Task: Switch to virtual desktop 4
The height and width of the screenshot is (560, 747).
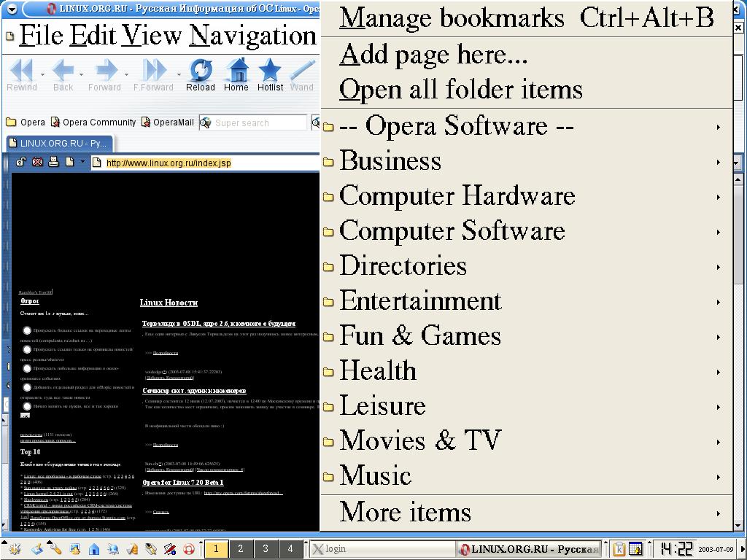Action: click(x=290, y=548)
